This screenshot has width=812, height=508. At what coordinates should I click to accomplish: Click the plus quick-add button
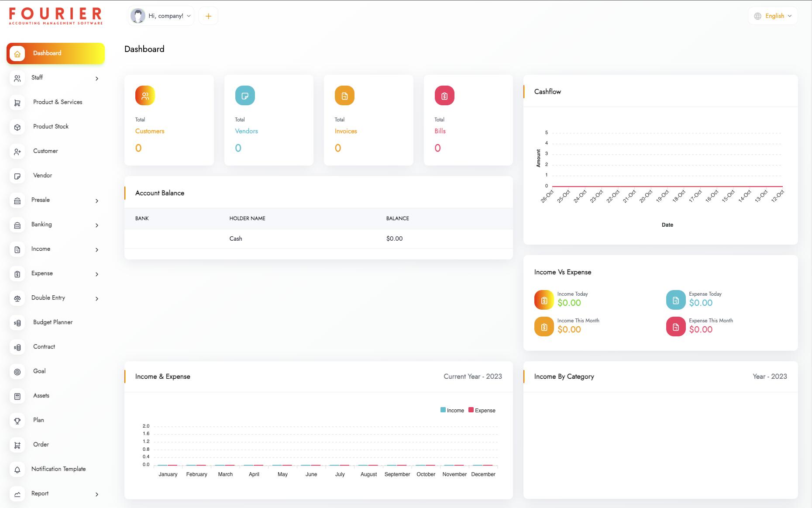coord(208,16)
